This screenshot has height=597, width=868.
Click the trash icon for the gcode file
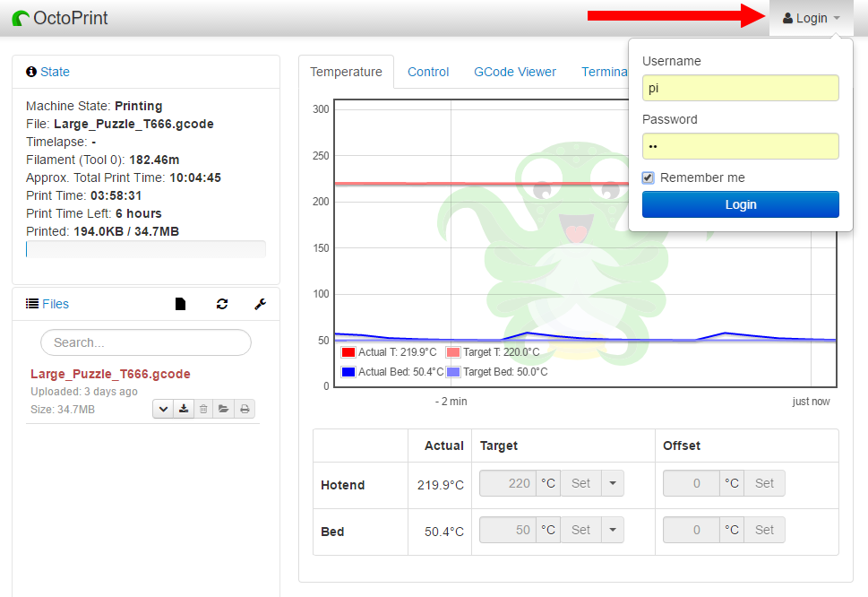coord(203,410)
